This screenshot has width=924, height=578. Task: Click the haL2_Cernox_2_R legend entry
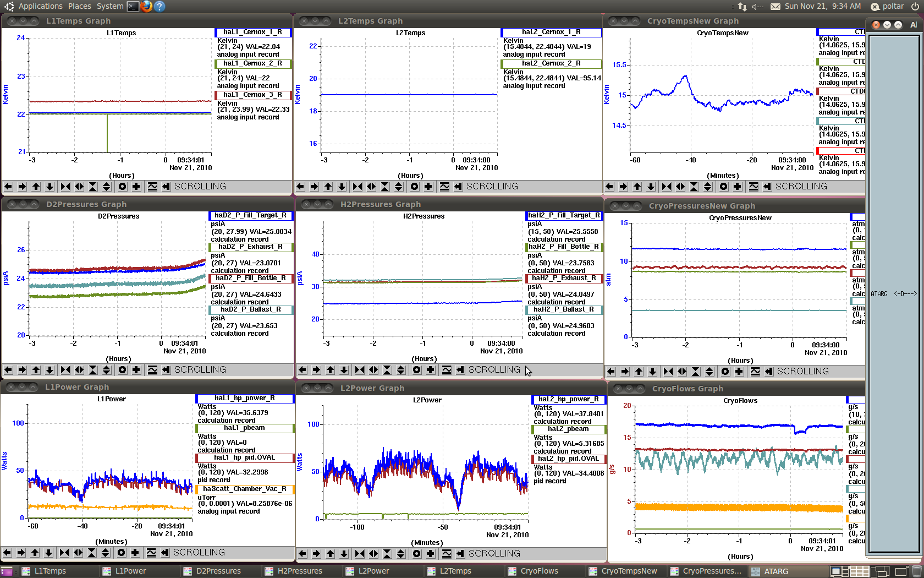[x=551, y=64]
